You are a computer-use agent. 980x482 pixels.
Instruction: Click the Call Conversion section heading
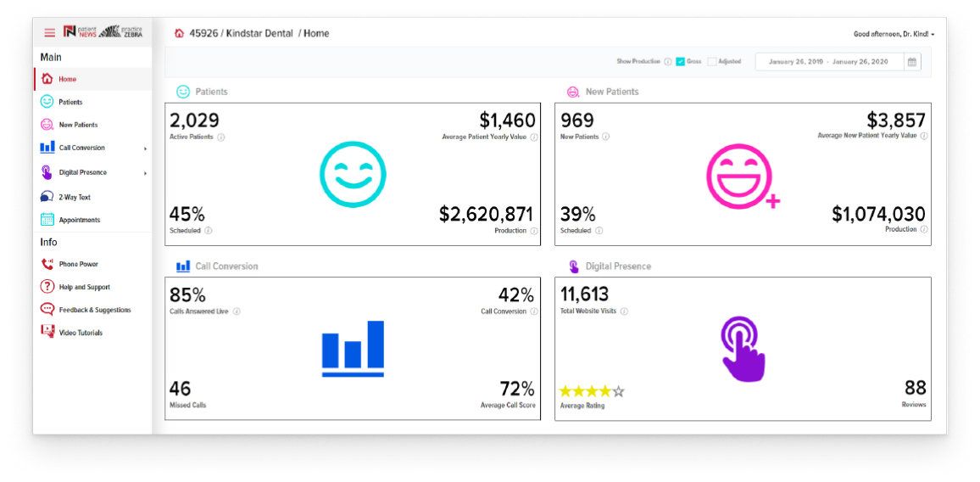[226, 266]
